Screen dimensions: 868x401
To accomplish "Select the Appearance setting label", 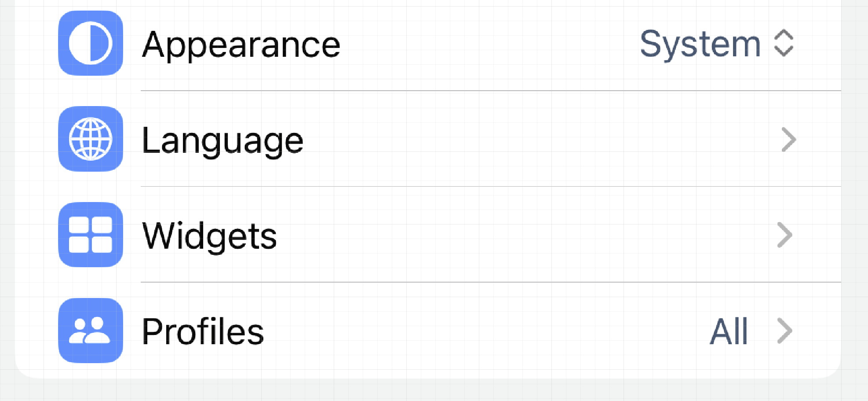I will [x=241, y=44].
